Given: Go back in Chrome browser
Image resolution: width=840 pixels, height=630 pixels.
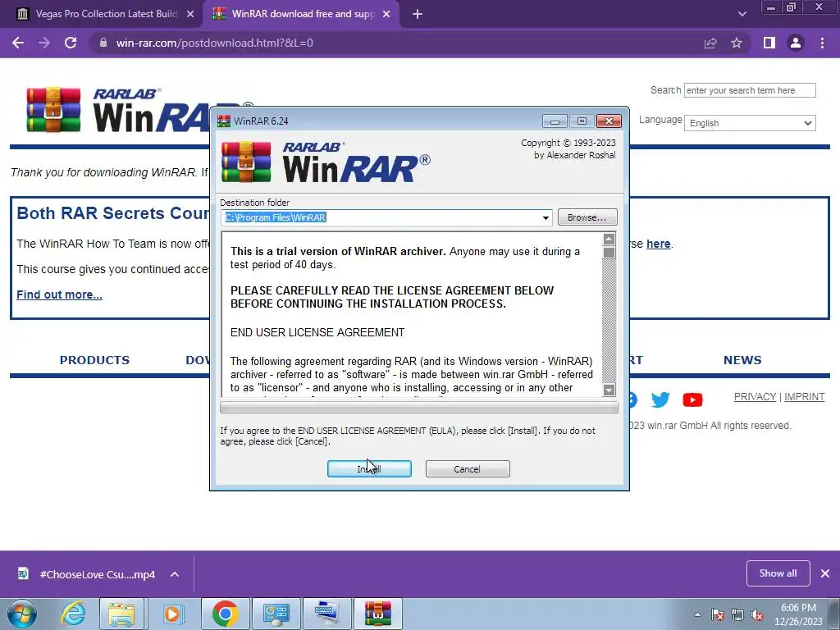Looking at the screenshot, I should pos(18,43).
